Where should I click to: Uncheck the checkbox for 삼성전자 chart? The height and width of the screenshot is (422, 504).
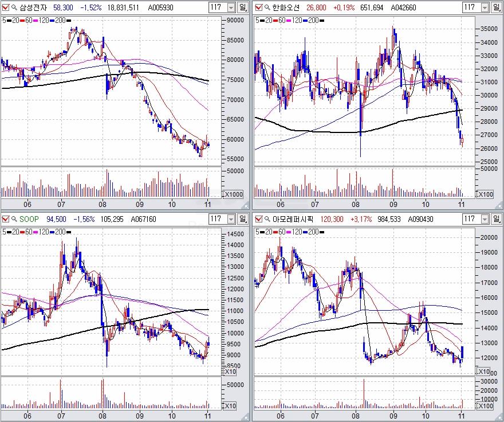[x=5, y=7]
